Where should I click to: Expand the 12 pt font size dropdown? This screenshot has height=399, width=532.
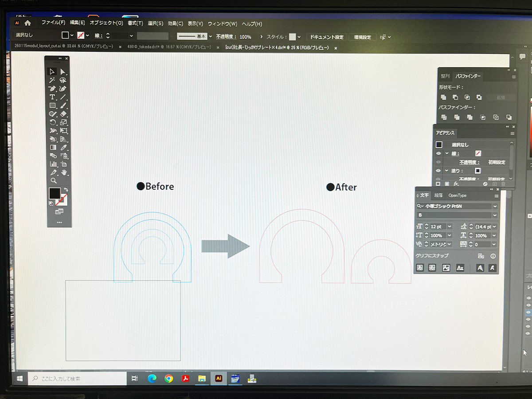click(x=450, y=227)
